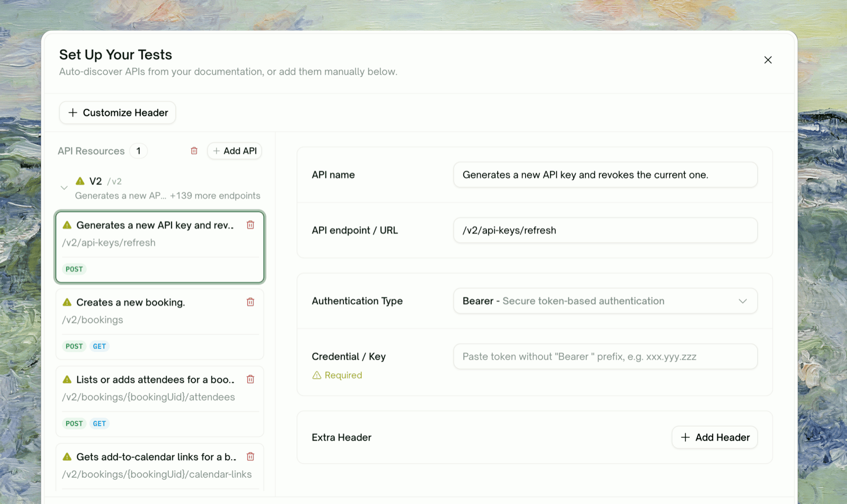This screenshot has width=847, height=504.
Task: Click GET tag on the attendees card
Action: click(x=100, y=424)
